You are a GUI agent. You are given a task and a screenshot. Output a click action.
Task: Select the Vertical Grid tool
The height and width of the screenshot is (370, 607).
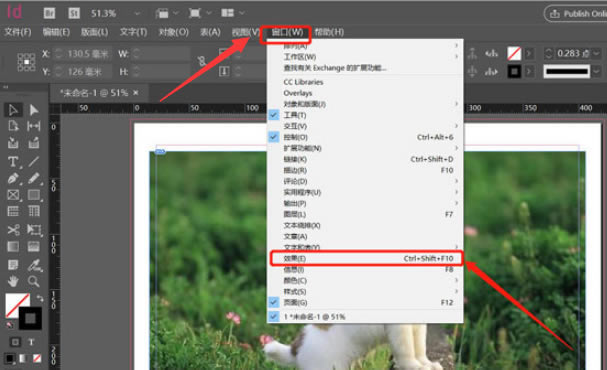(x=34, y=211)
